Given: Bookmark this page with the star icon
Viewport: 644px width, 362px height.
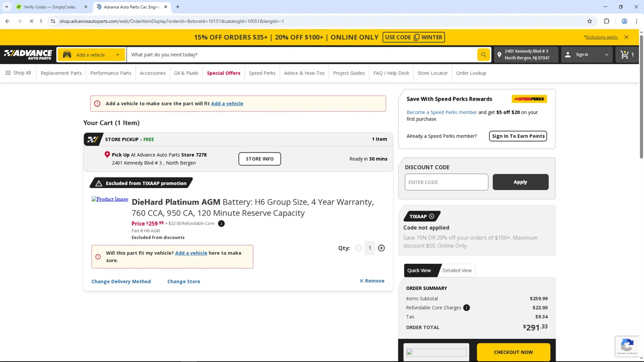Looking at the screenshot, I should tap(589, 21).
